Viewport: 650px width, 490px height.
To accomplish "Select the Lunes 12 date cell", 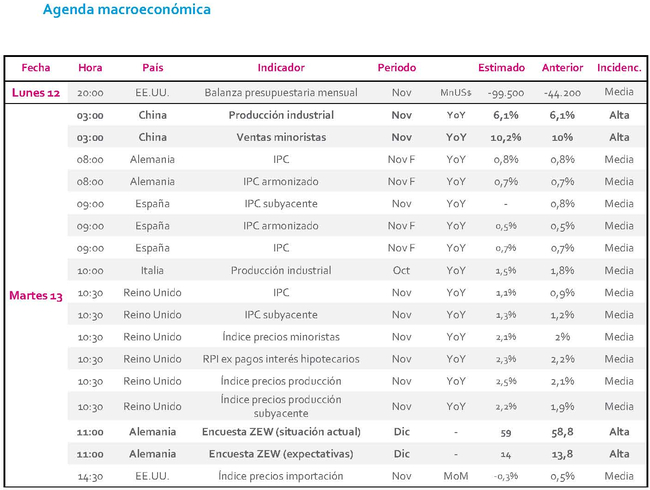I will [35, 93].
